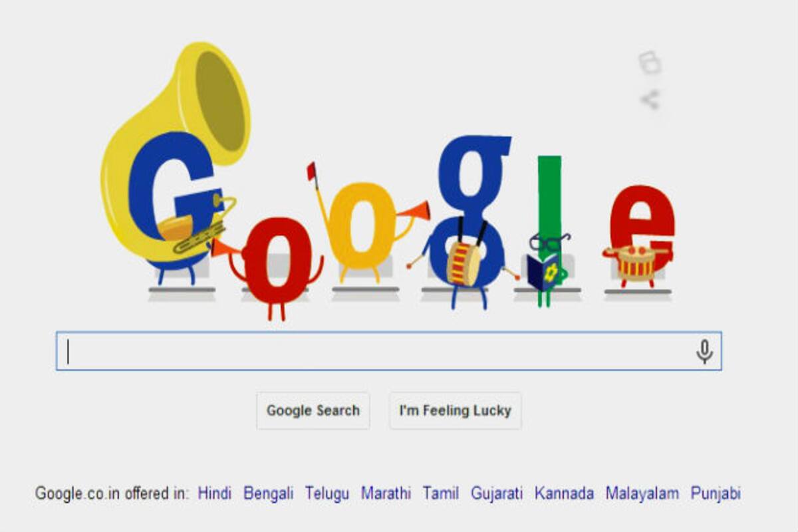The height and width of the screenshot is (532, 798).
Task: Click the Punjabi language link
Action: (716, 493)
